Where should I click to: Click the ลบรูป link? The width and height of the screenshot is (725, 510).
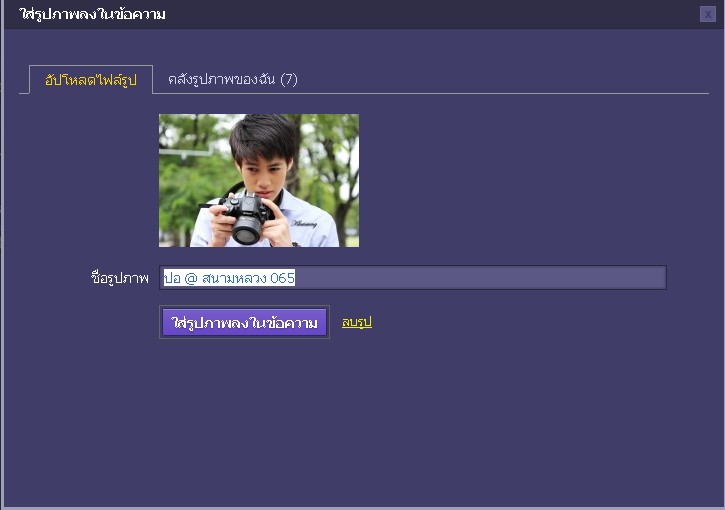click(x=356, y=322)
